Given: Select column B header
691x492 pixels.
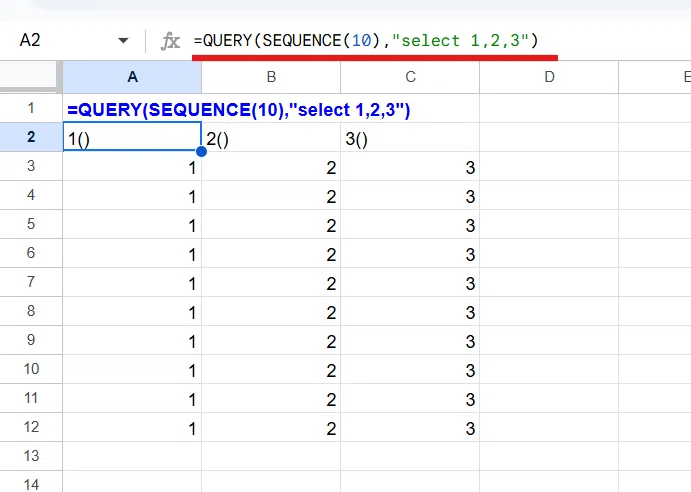Looking at the screenshot, I should pos(271,77).
